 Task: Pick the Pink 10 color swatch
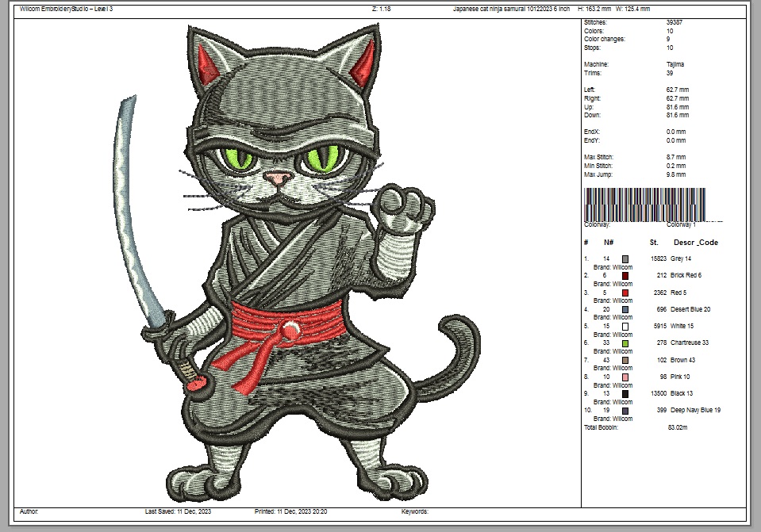tap(625, 377)
